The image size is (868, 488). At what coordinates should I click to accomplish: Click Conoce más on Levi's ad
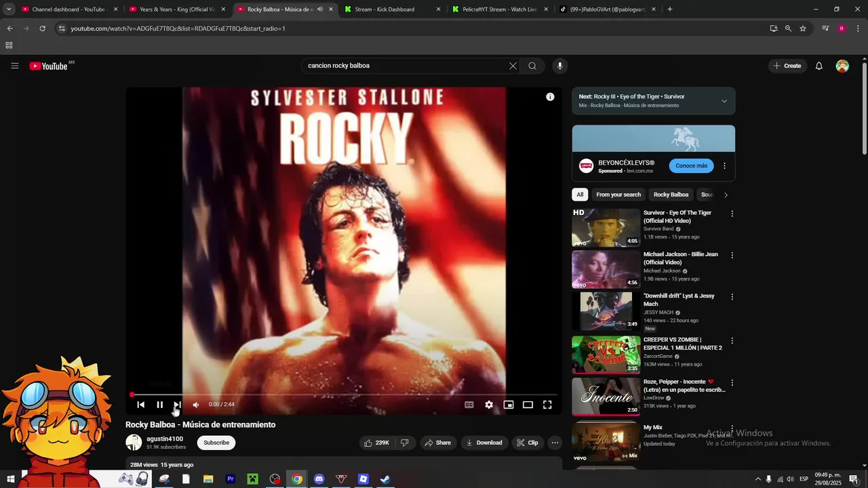click(x=691, y=165)
